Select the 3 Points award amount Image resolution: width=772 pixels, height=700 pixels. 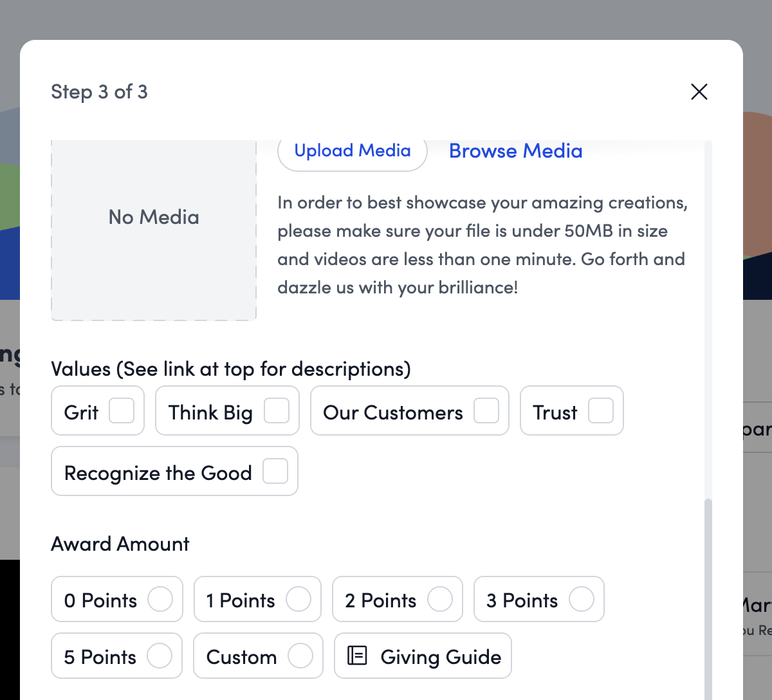pos(582,599)
